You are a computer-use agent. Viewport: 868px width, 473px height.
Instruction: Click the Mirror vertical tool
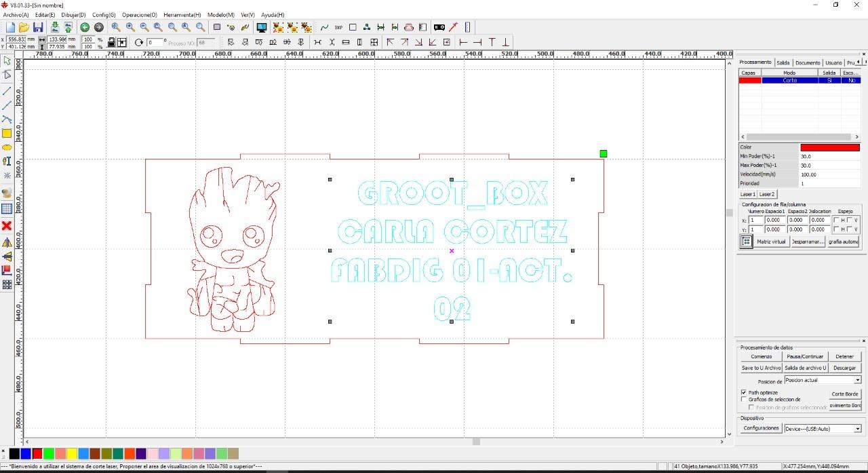tap(7, 257)
